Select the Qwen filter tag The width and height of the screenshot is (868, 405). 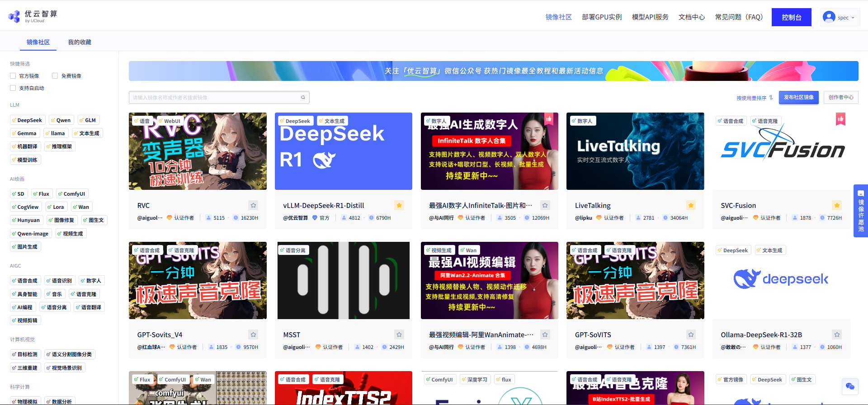click(x=61, y=120)
